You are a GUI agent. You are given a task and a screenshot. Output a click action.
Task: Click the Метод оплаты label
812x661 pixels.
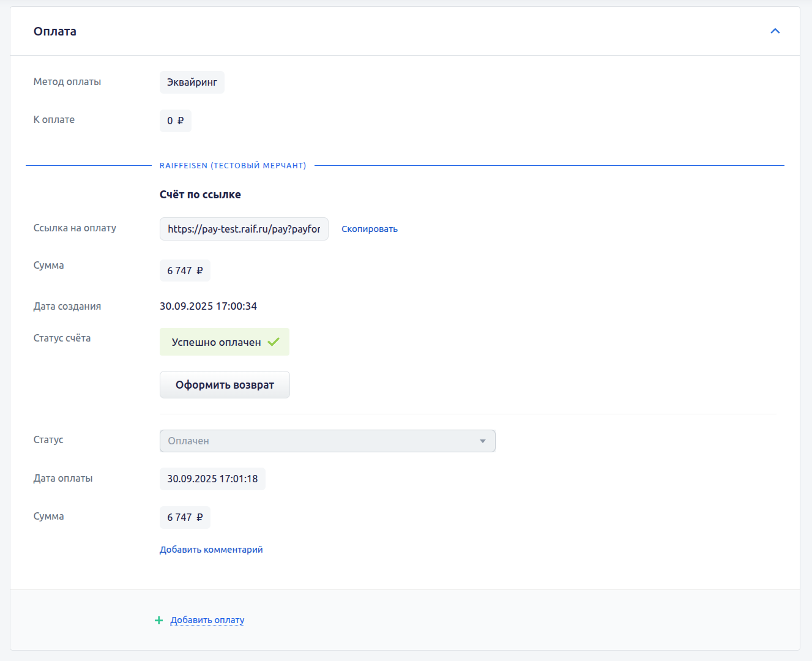67,81
